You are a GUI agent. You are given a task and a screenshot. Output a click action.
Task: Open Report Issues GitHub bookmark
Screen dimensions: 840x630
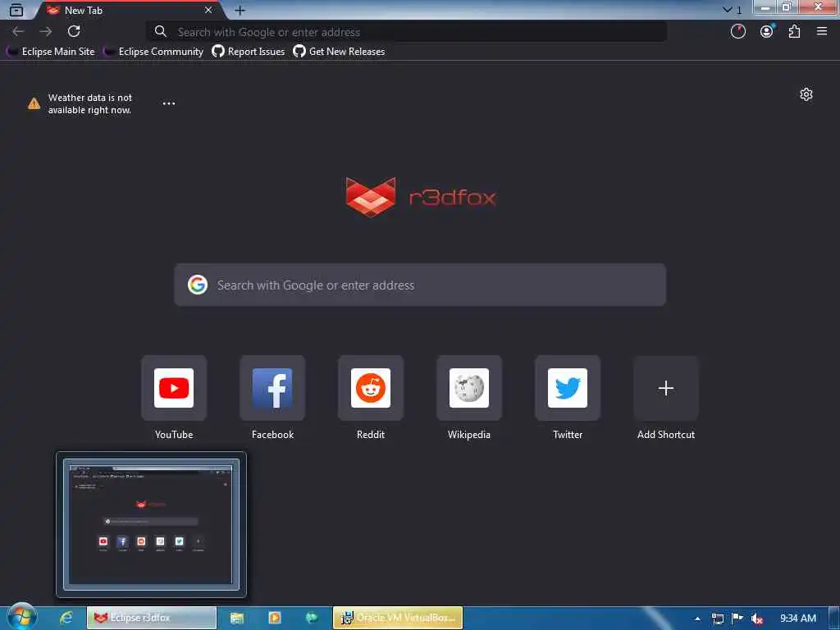249,52
